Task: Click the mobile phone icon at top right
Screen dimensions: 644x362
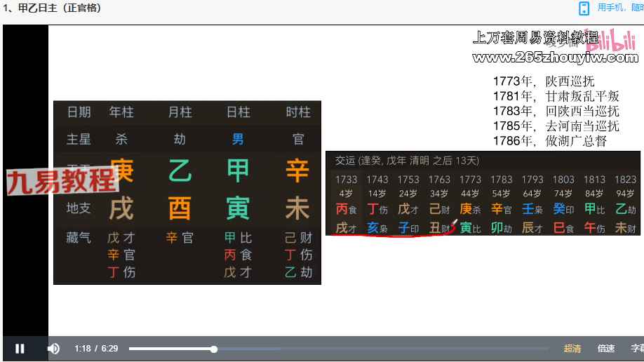Action: (584, 8)
